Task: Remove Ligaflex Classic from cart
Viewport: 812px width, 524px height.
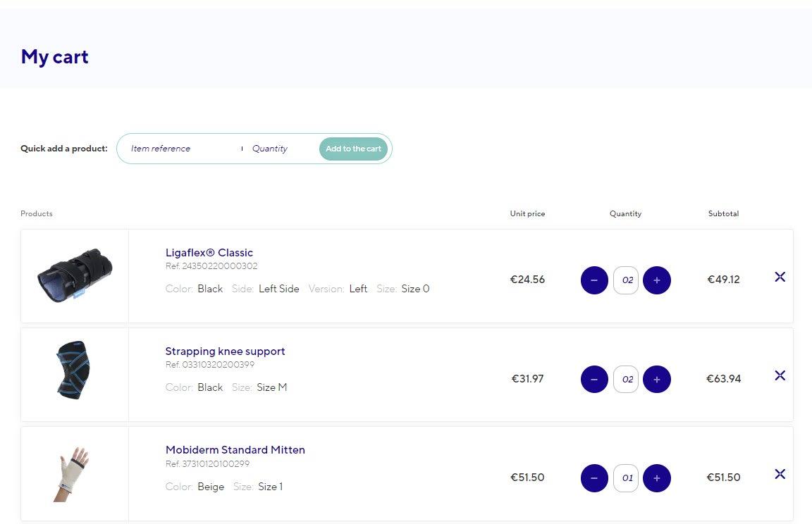Action: point(780,277)
